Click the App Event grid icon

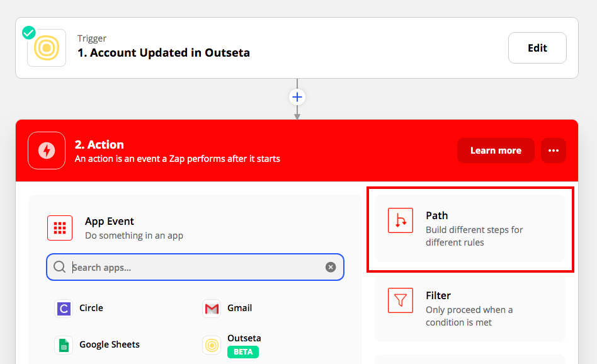(x=60, y=228)
